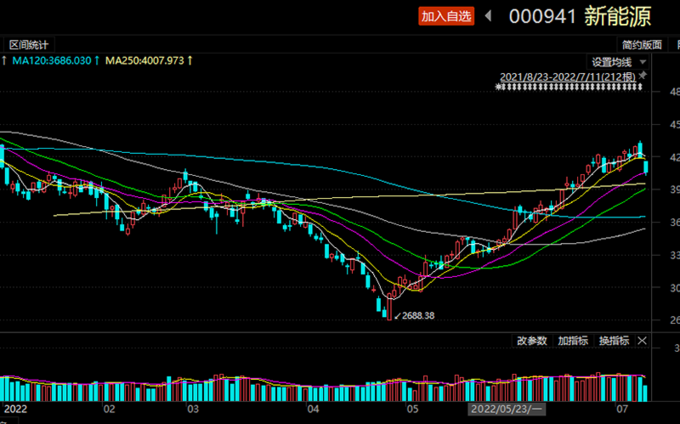Click 改参数 to modify indicator parameters

click(x=531, y=341)
